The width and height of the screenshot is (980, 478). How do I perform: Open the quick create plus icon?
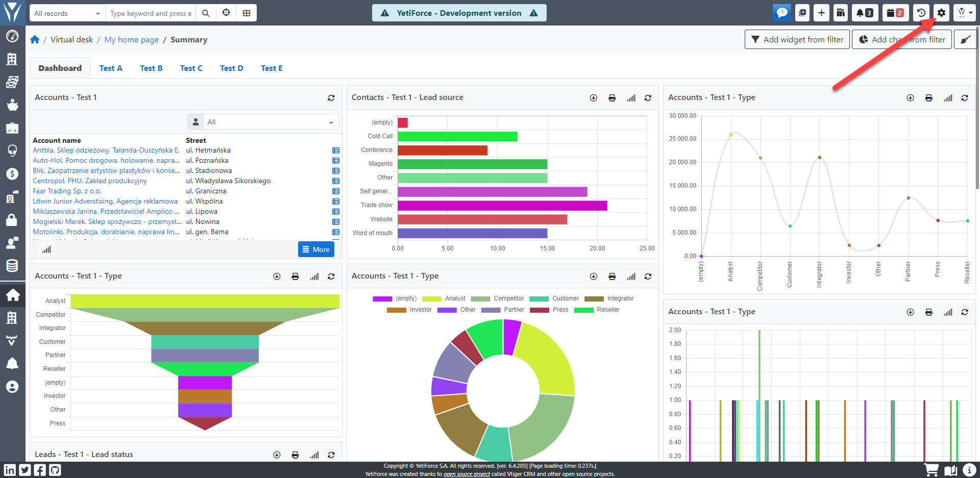coord(821,13)
